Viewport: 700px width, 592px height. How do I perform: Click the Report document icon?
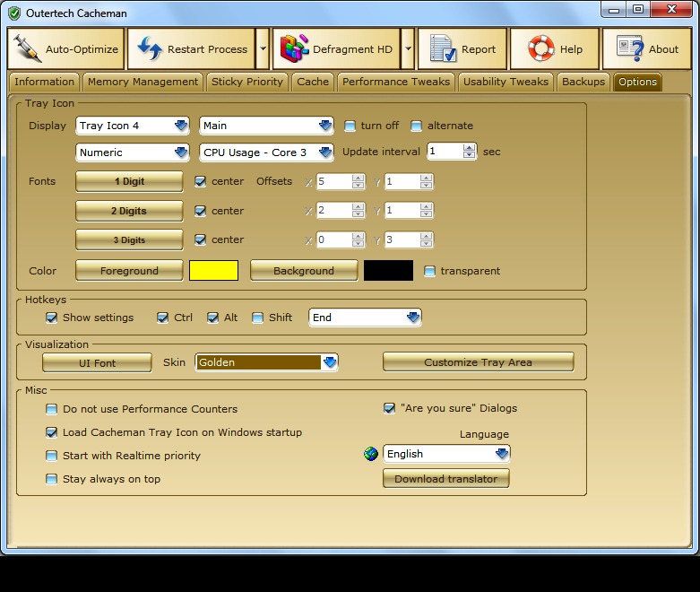pyautogui.click(x=443, y=48)
